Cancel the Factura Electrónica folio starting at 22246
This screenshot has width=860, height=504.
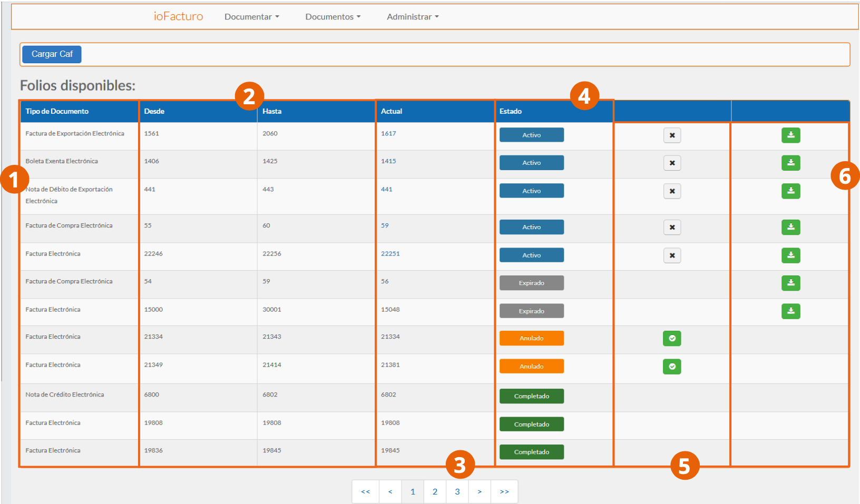pyautogui.click(x=672, y=255)
